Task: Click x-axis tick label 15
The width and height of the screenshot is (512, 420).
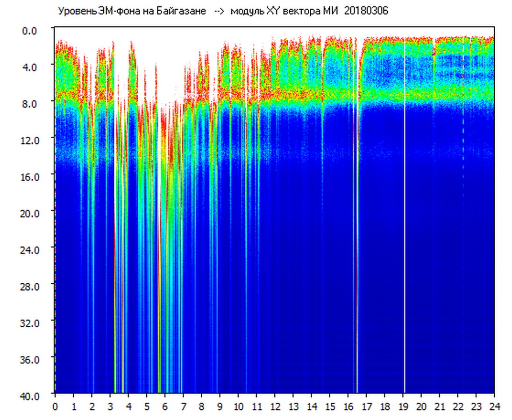Action: [x=330, y=406]
